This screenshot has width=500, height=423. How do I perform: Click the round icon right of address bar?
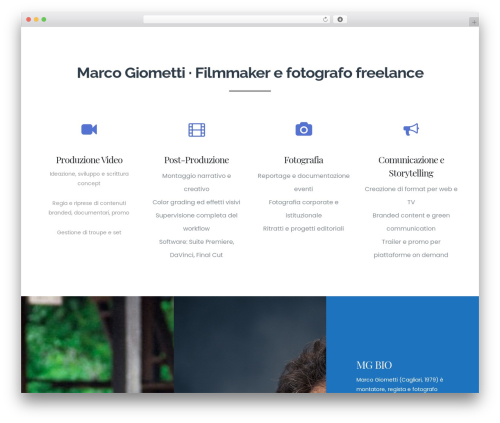point(340,20)
